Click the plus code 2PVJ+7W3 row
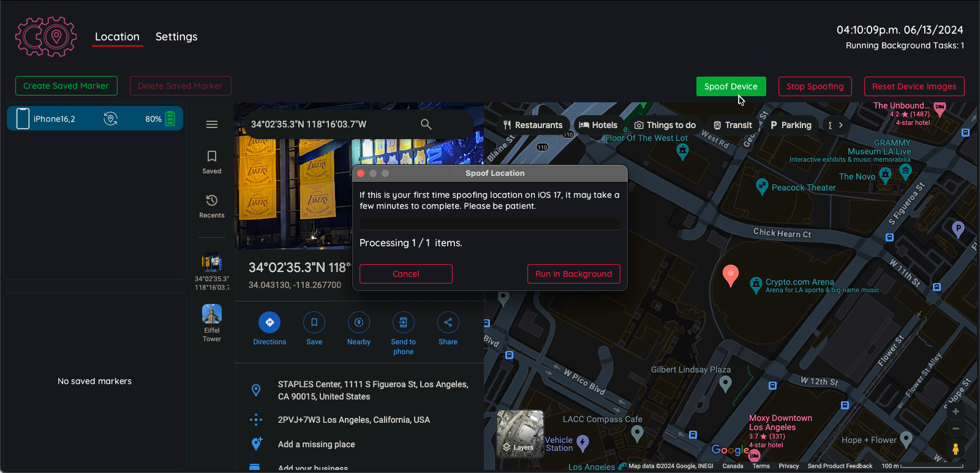980x473 pixels. tap(360, 420)
